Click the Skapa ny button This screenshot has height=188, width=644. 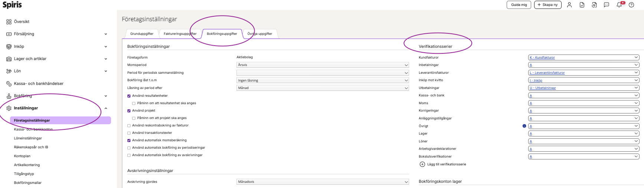(547, 5)
